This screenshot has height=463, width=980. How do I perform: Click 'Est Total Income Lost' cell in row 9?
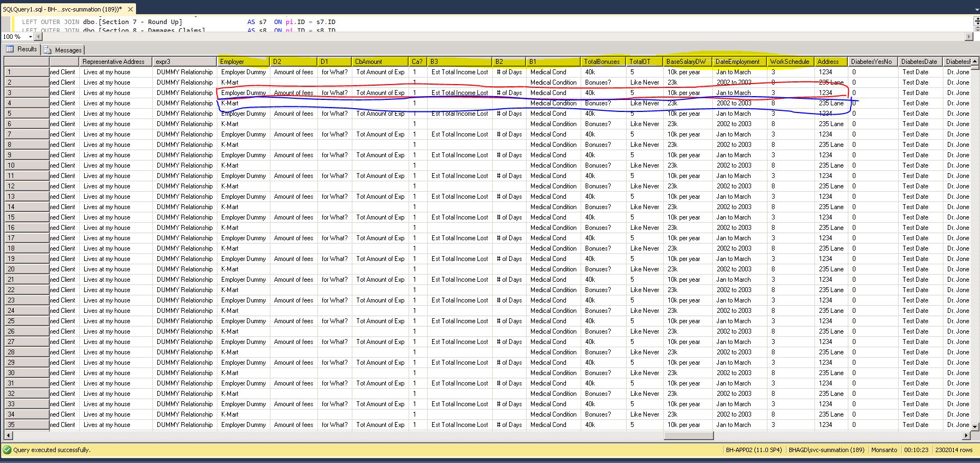click(x=459, y=155)
